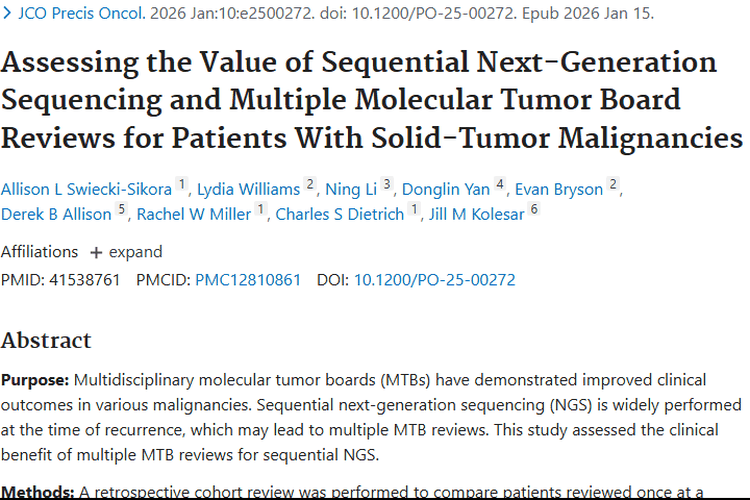Click the article title heading
This screenshot has width=750, height=500.
click(x=370, y=99)
